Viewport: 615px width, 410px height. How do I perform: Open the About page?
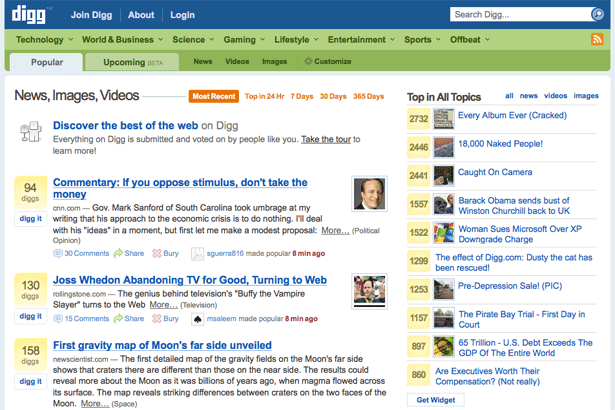141,15
